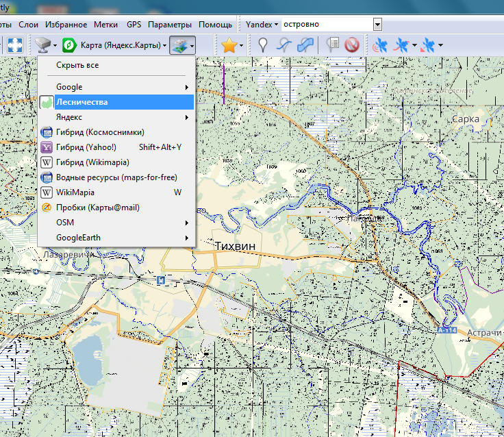The width and height of the screenshot is (504, 437).
Task: Click the yellow star favorites icon
Action: click(229, 45)
